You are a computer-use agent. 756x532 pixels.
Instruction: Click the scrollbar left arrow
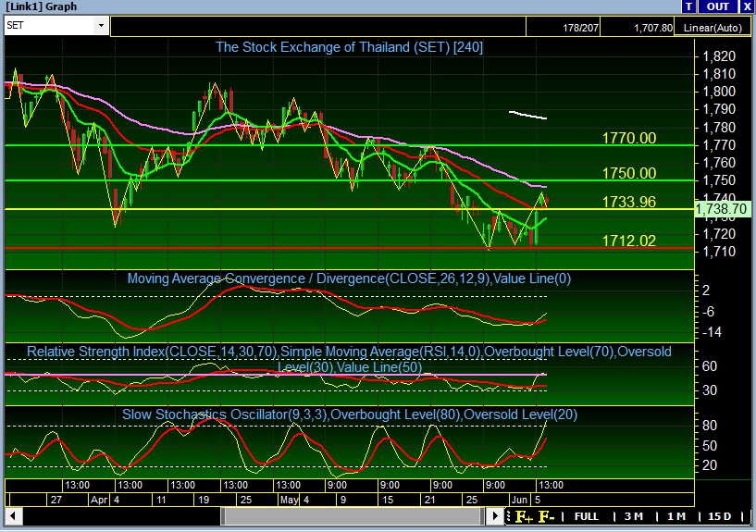click(13, 516)
